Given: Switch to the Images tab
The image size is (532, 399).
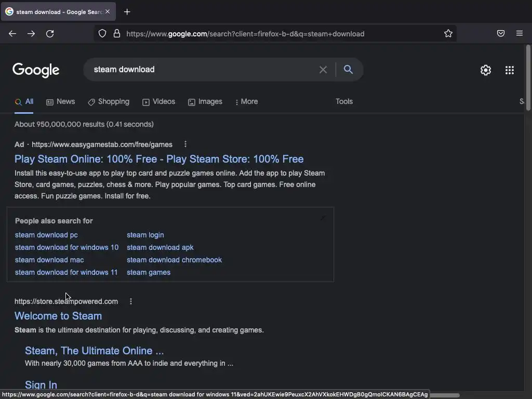Looking at the screenshot, I should pyautogui.click(x=205, y=102).
